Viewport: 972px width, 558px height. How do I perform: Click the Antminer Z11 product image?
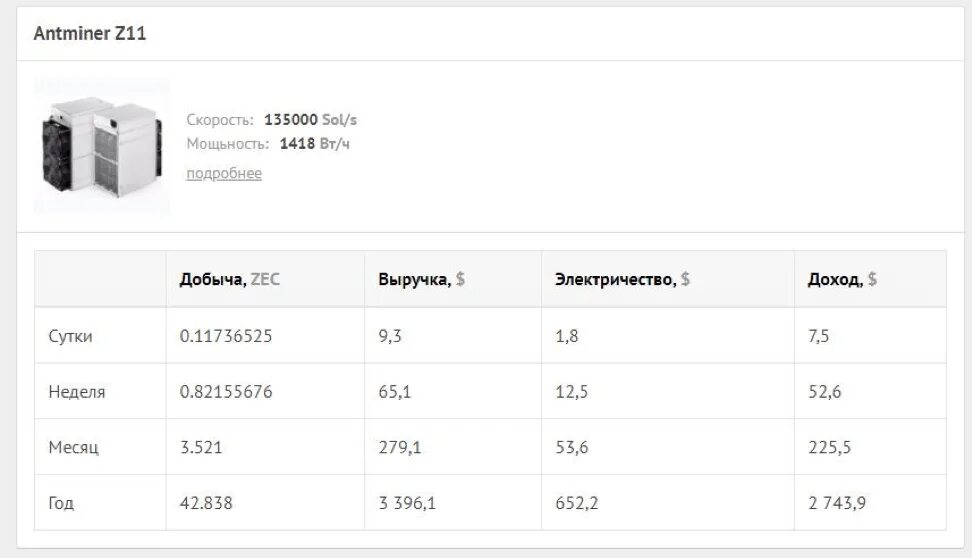tap(102, 146)
